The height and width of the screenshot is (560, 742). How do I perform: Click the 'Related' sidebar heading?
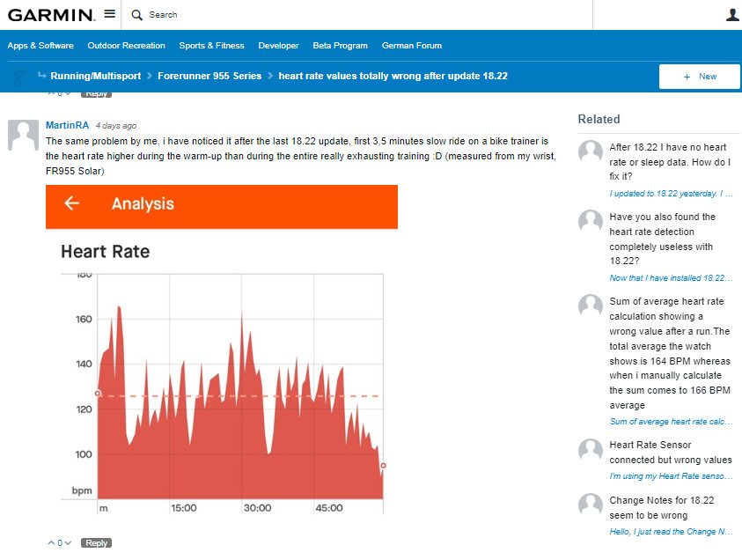[x=599, y=119]
